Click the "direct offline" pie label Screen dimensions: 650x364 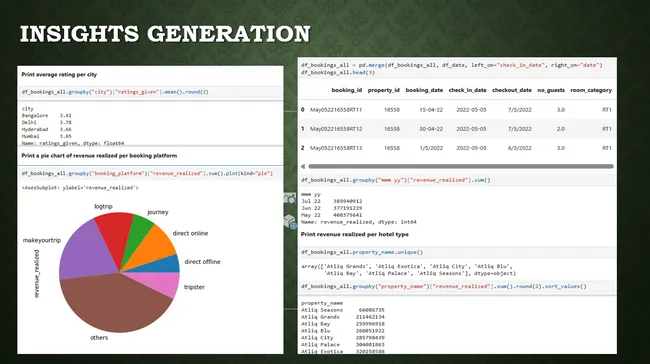pyautogui.click(x=202, y=262)
